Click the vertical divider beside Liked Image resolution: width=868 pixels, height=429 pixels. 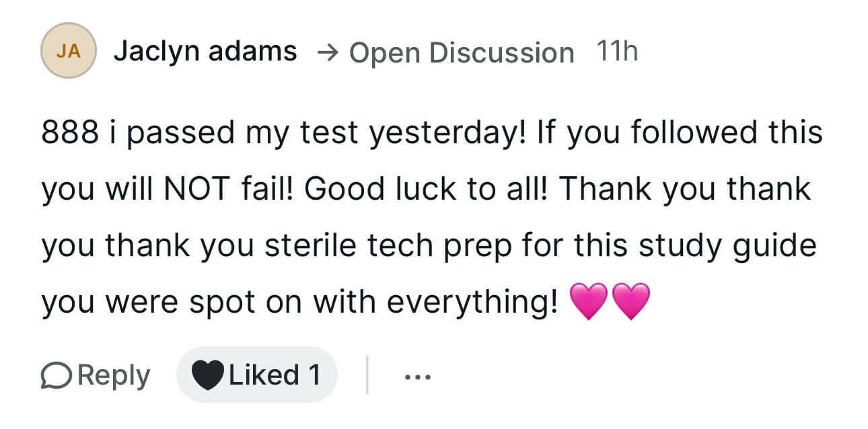(367, 375)
